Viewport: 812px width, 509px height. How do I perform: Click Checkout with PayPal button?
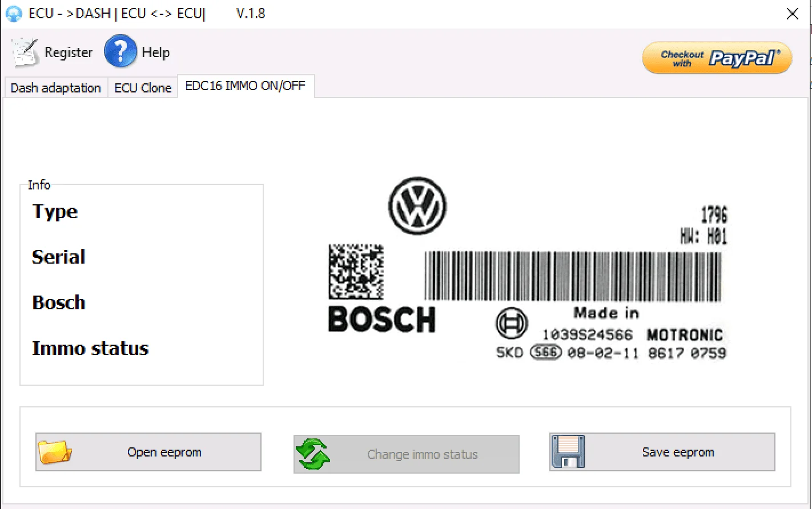coord(717,58)
